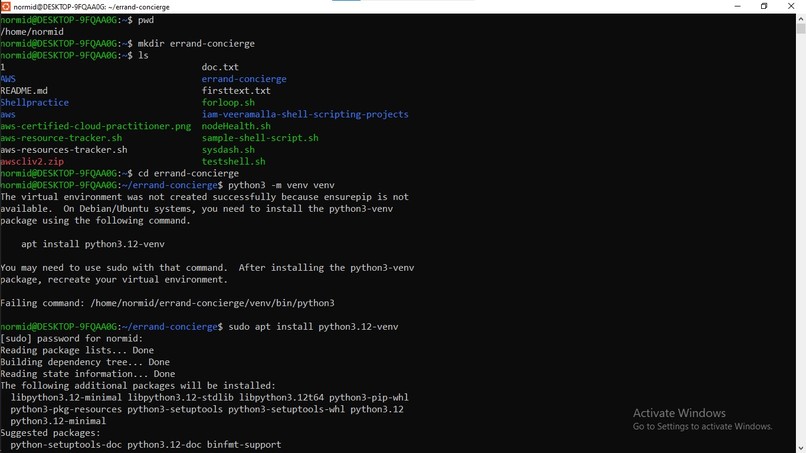Viewport: 806px width, 453px height.
Task: Click the 'doc.txt' file name
Action: (x=220, y=67)
